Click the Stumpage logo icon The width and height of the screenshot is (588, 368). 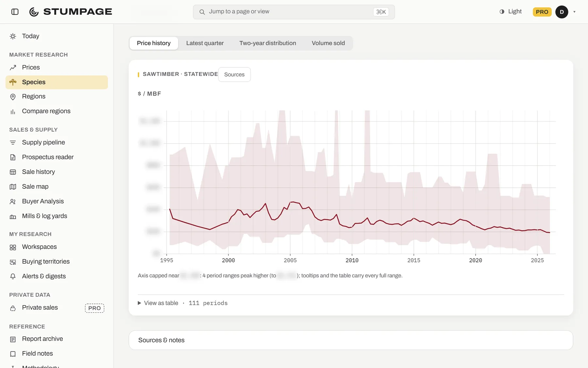(x=34, y=12)
